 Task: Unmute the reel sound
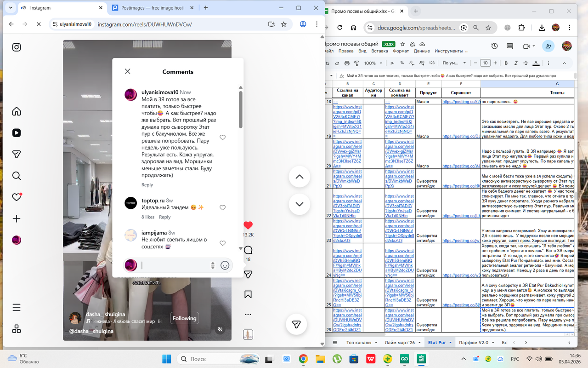click(220, 329)
